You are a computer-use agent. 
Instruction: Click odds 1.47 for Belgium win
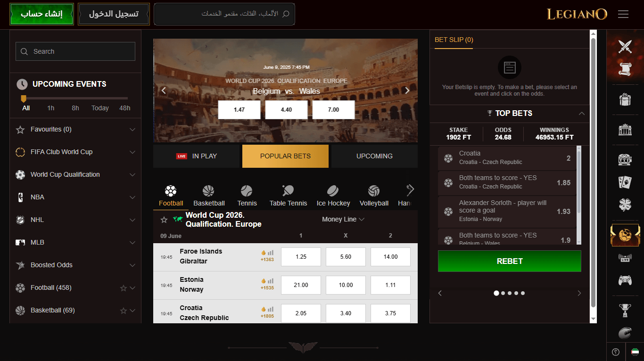[x=239, y=110]
